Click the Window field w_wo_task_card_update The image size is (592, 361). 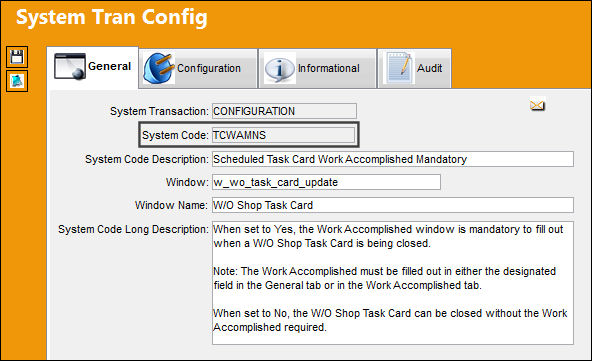(x=326, y=182)
